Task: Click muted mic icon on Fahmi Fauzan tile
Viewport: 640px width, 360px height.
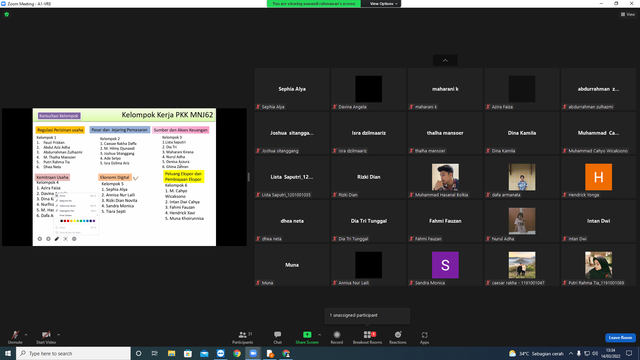Action: point(411,239)
